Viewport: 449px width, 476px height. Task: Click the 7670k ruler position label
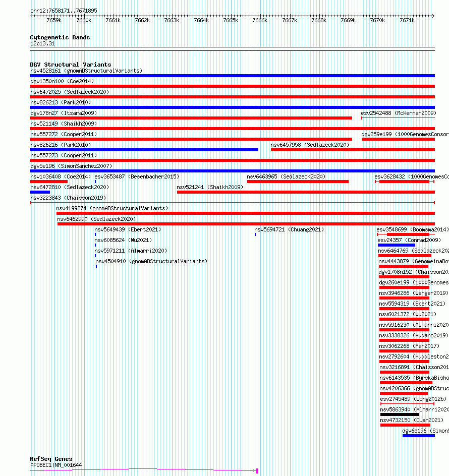tap(377, 20)
